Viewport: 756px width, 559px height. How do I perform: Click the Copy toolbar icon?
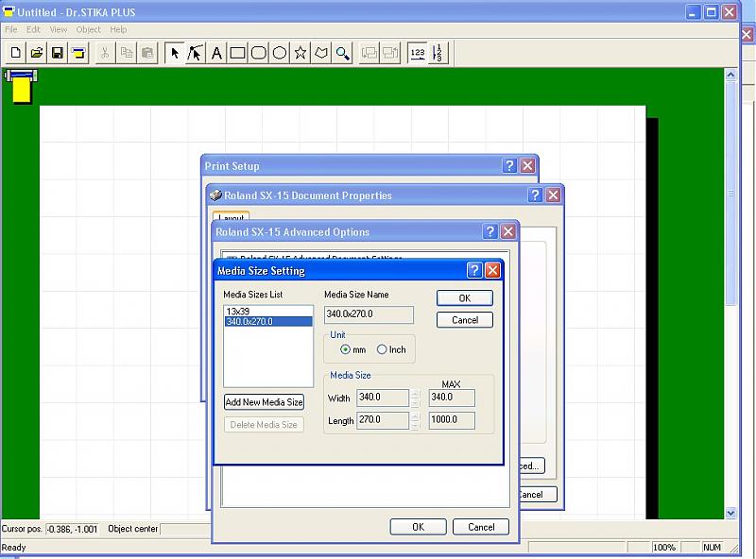tap(127, 53)
